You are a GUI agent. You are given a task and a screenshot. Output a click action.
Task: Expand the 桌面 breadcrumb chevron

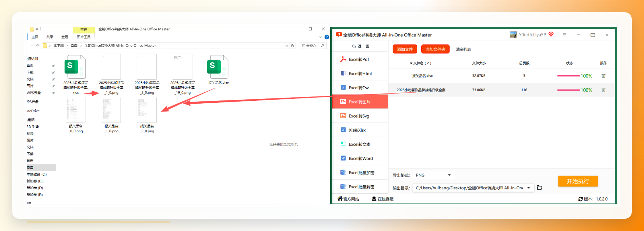click(x=81, y=46)
